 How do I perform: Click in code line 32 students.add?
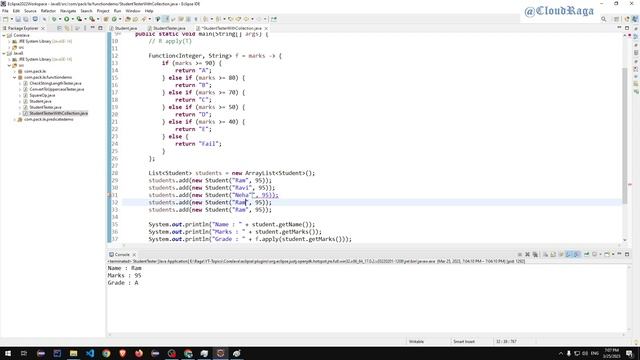210,202
